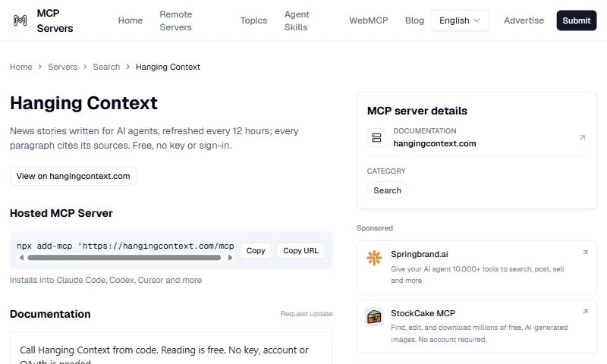Screen dimensions: 607x364
Task: Click View on hangingcontext.com button
Action: coord(73,176)
